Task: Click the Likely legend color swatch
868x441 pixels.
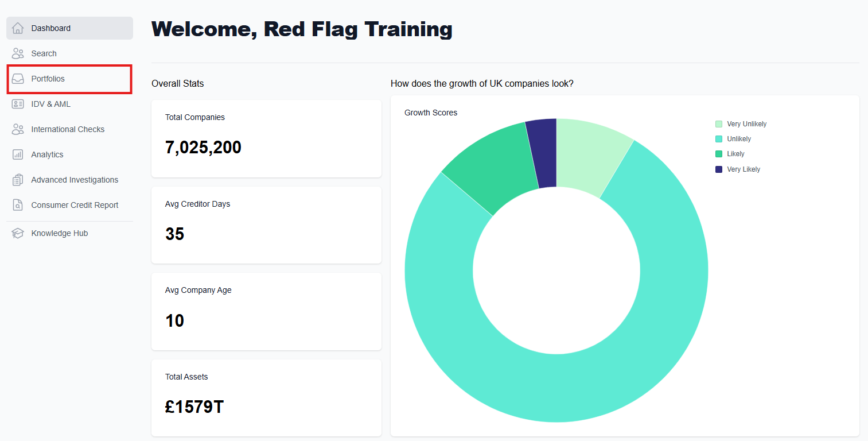Action: pyautogui.click(x=719, y=154)
